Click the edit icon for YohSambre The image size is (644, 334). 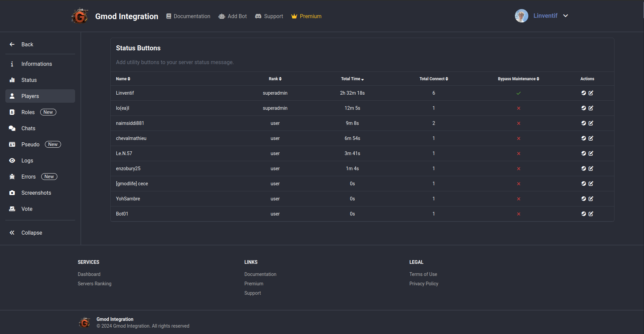click(x=591, y=199)
